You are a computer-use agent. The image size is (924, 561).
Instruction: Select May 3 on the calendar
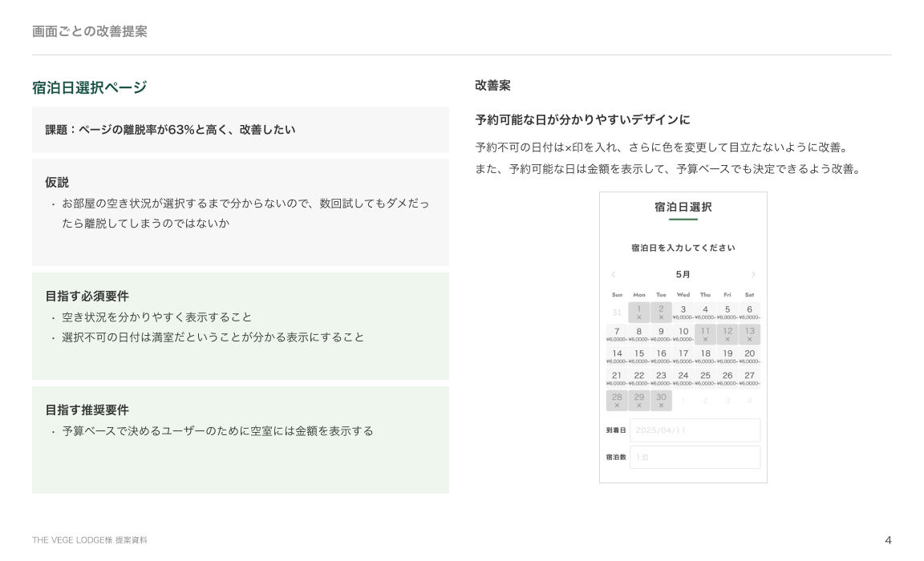point(683,312)
